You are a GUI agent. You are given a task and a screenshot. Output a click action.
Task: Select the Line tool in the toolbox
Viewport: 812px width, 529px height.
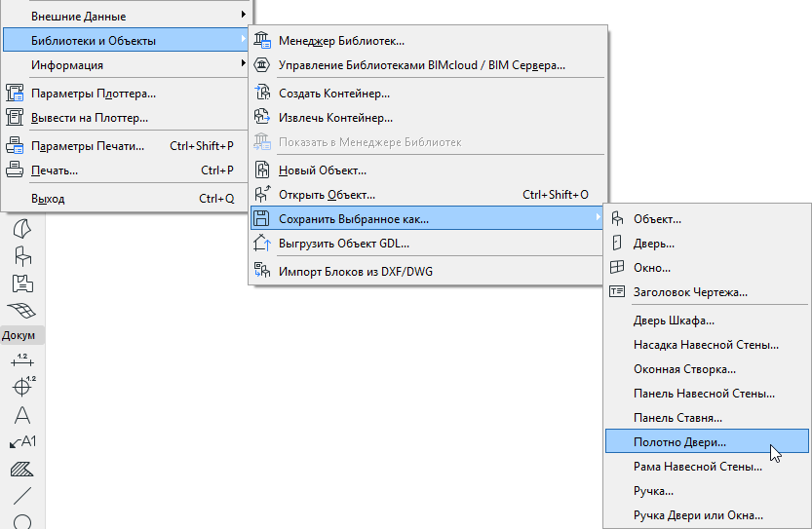coord(22,496)
